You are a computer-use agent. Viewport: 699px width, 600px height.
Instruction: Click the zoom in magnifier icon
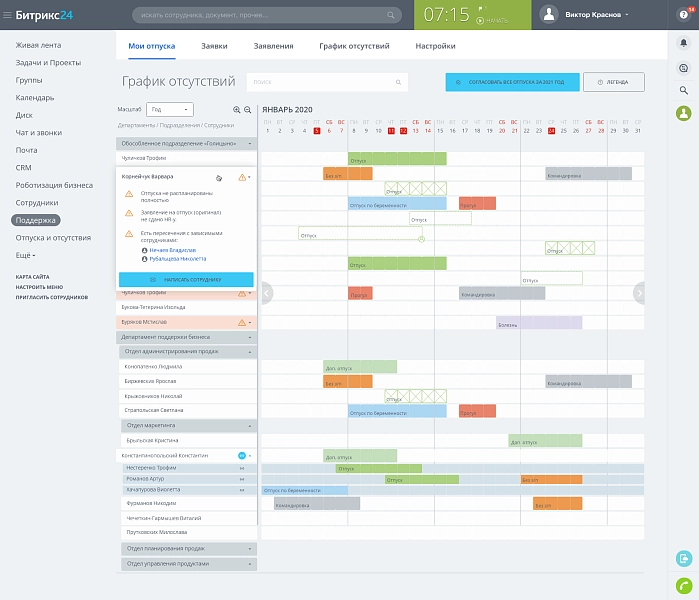236,110
